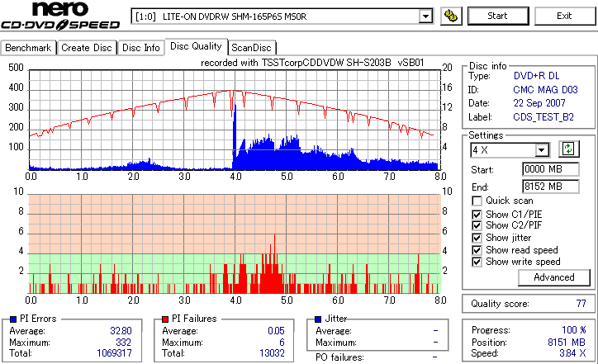Click the Nero CD-DVD Speed logo
The image size is (598, 364).
pos(60,16)
